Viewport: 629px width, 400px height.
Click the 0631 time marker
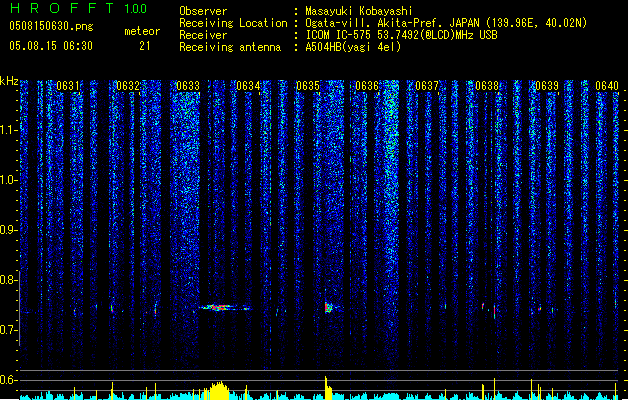point(68,86)
